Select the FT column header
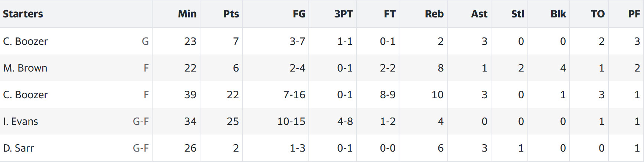Screen dimensions: 644x162 [389, 14]
